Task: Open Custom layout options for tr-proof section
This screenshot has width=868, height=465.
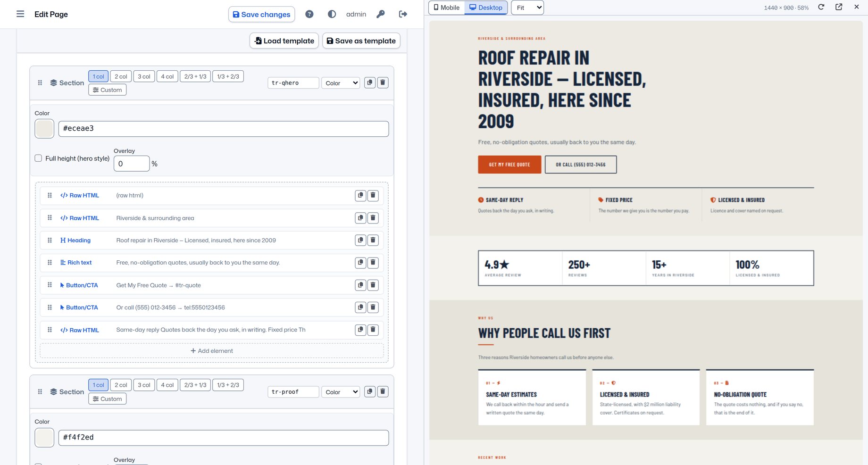Action: (x=107, y=399)
